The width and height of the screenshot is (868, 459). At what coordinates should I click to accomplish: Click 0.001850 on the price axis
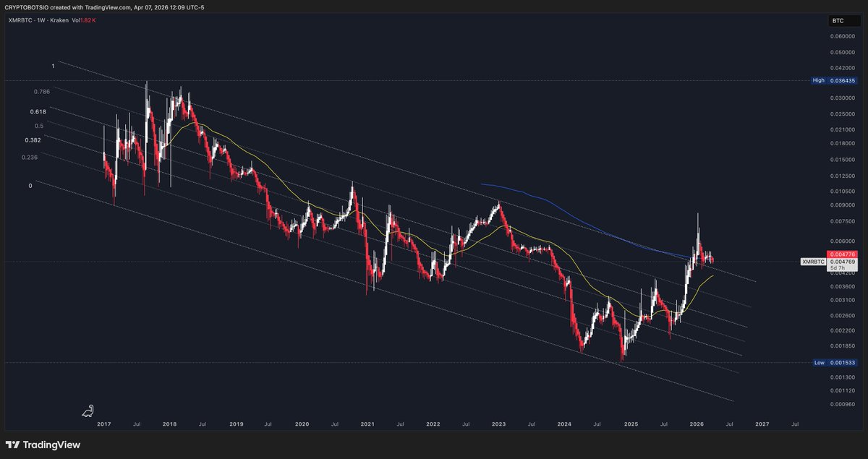pos(841,346)
